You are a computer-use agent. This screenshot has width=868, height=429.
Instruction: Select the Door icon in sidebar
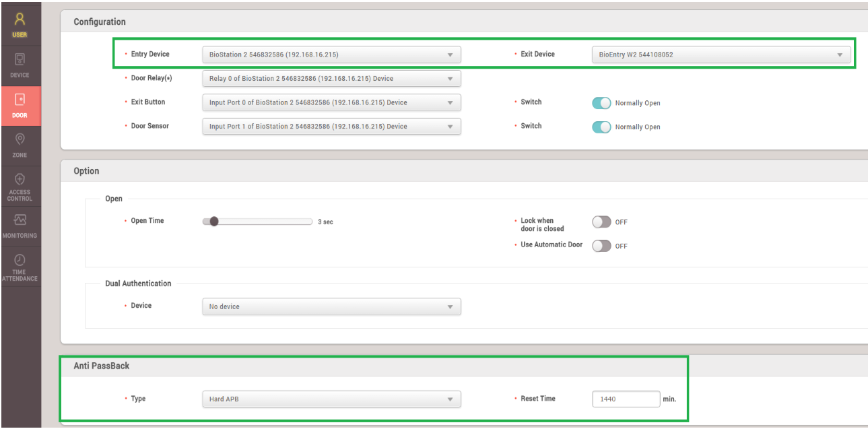pos(20,105)
